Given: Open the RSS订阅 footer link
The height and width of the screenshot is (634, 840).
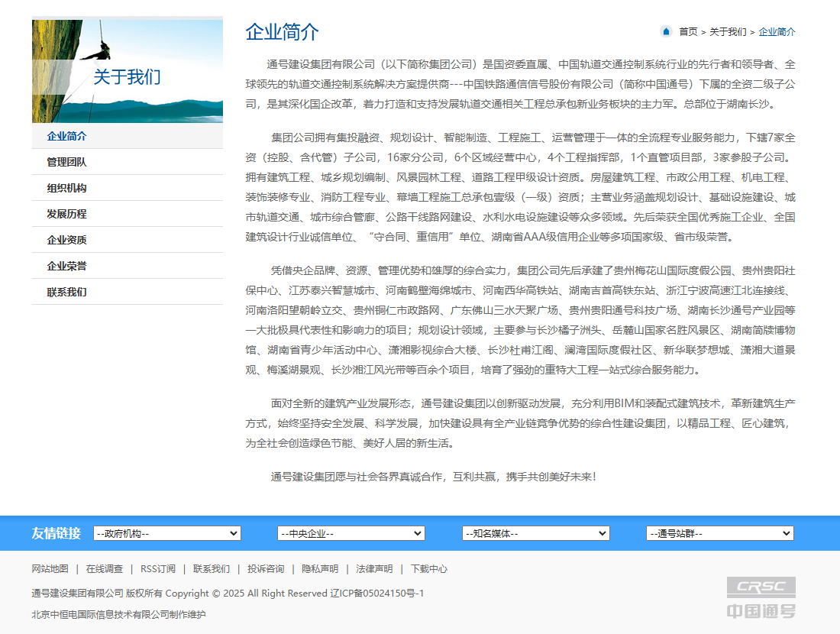Looking at the screenshot, I should click(x=158, y=568).
